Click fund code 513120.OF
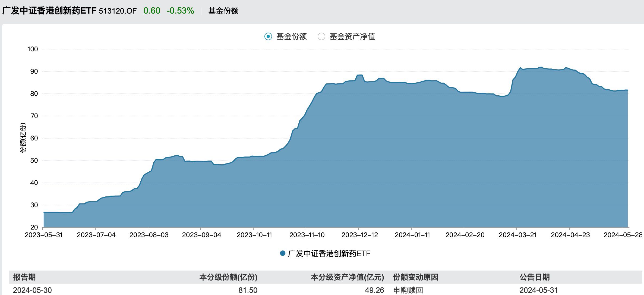Viewport: 644px width, 295px height. click(x=118, y=11)
